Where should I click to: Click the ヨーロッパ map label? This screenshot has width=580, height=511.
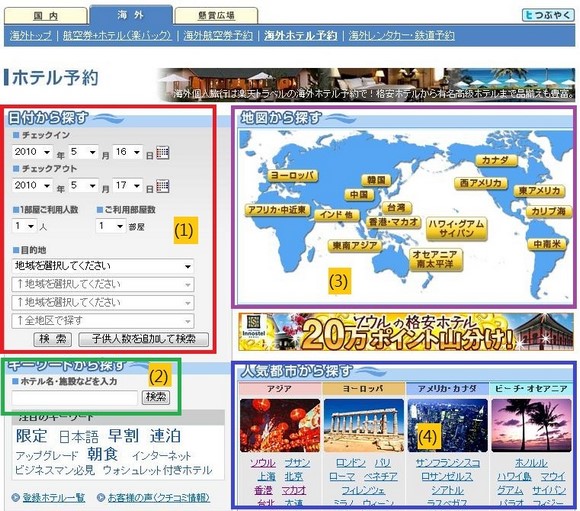coord(293,175)
